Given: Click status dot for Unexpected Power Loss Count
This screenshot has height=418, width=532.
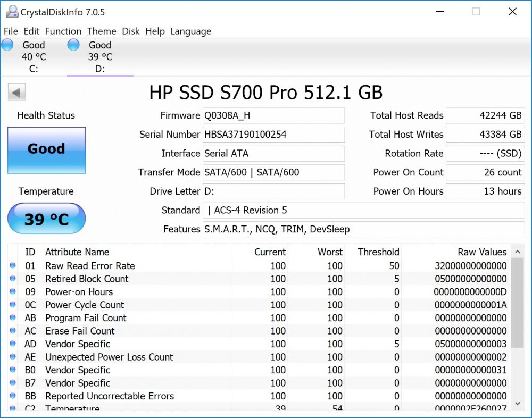Looking at the screenshot, I should click(x=13, y=357).
